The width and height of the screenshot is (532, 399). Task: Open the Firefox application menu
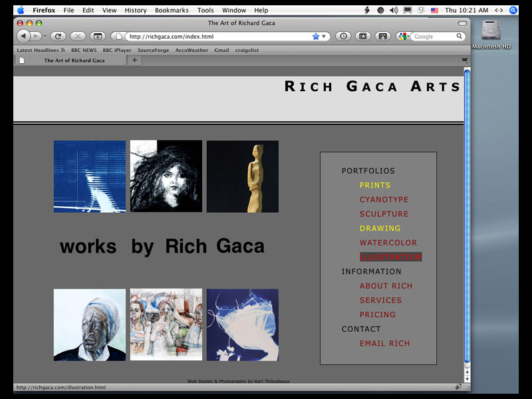click(44, 10)
